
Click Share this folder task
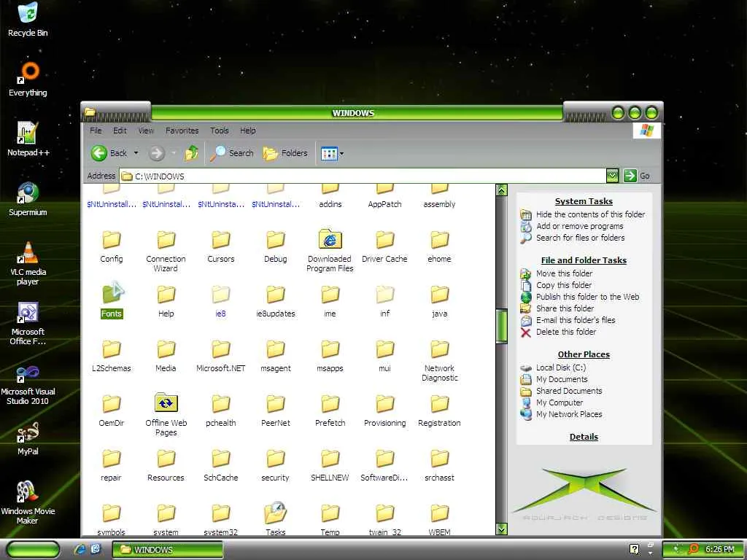(565, 308)
